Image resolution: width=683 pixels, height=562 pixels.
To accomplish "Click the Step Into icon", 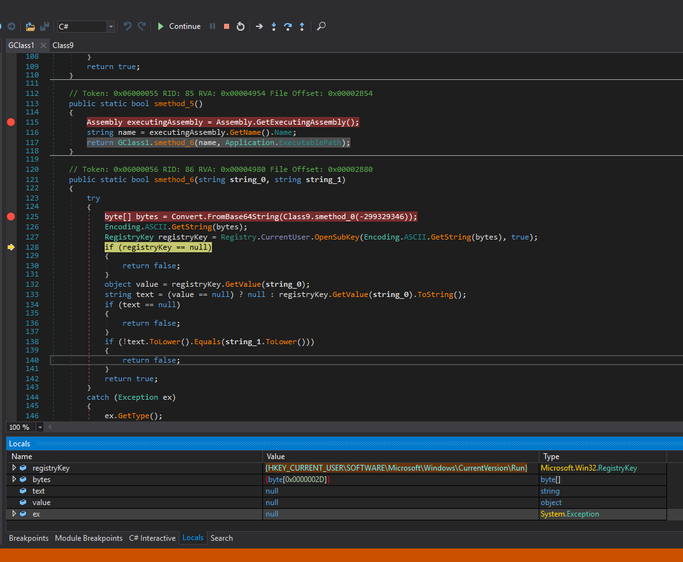I will (x=274, y=26).
